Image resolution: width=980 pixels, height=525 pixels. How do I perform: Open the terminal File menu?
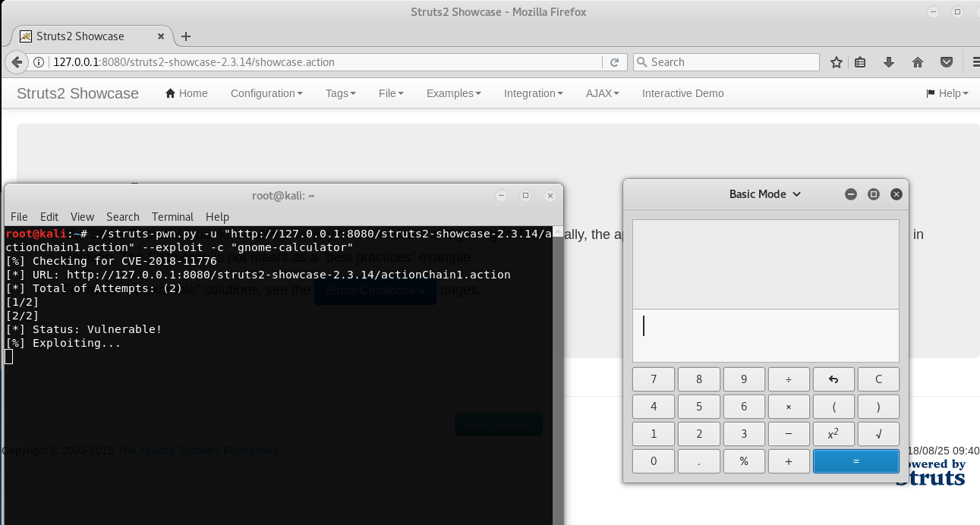[19, 216]
